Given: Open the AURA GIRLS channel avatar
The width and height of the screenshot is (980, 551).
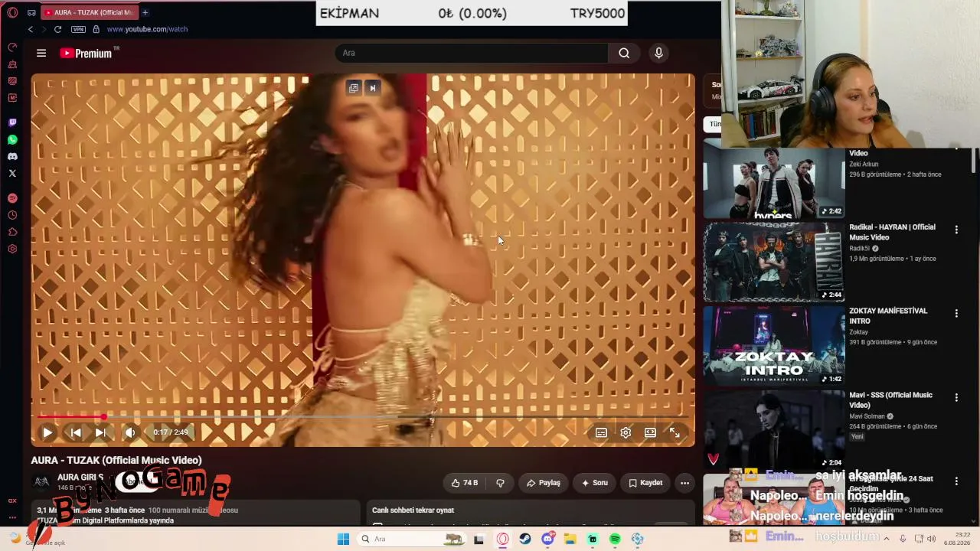Looking at the screenshot, I should (41, 482).
